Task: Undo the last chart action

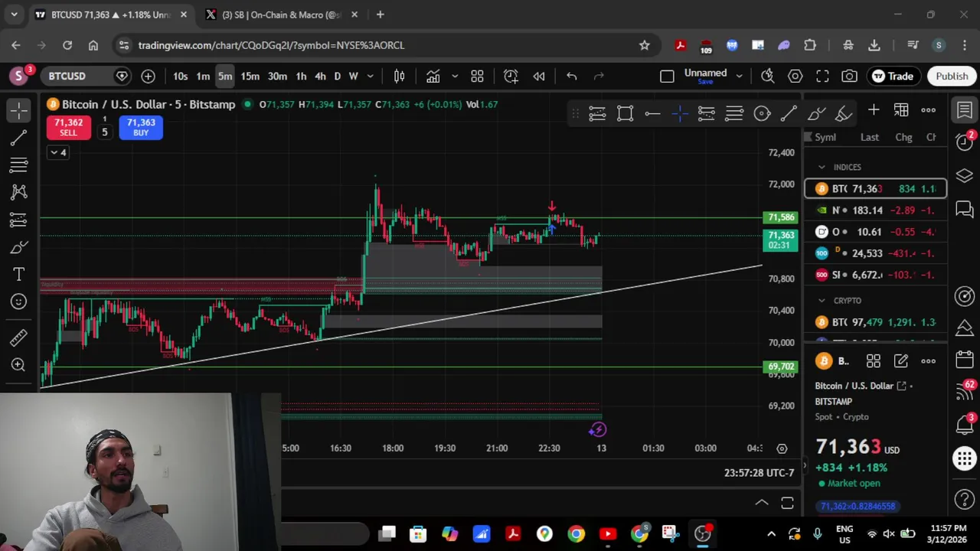Action: tap(571, 76)
